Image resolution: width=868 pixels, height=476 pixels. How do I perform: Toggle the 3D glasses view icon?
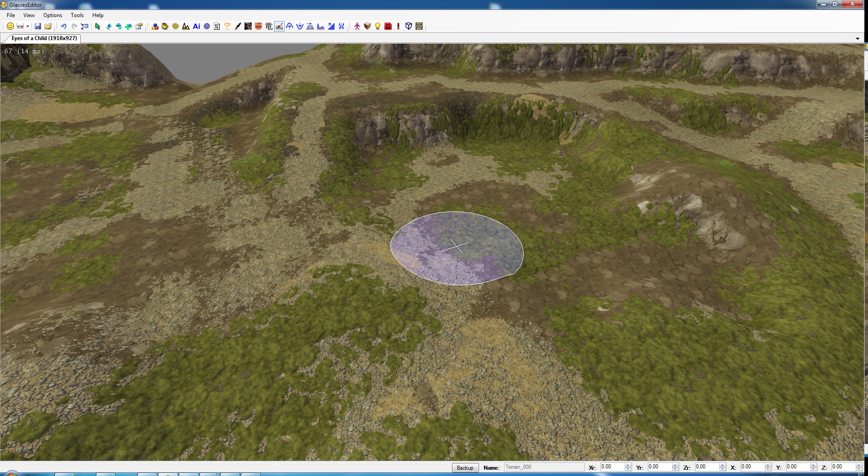tap(20, 27)
